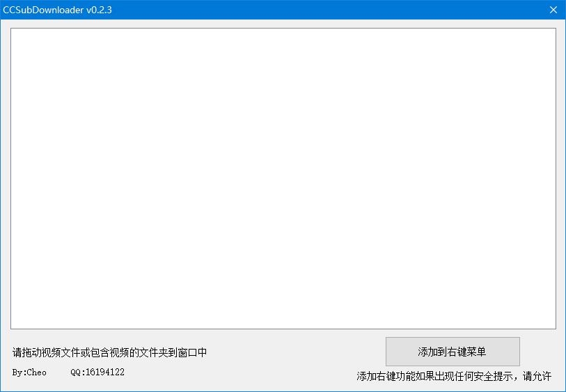The image size is (566, 392).
Task: Close the CCSubDownloader window
Action: pos(553,10)
